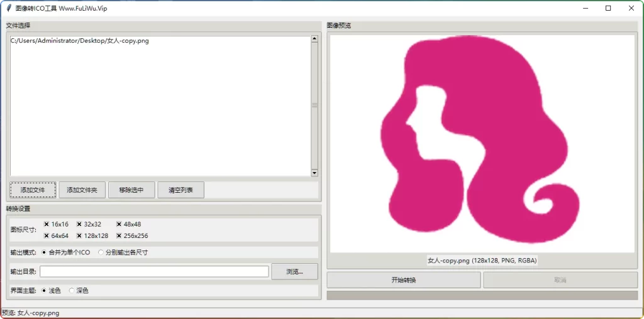Screen dimensions: 644x319
Task: Toggle the 32x32 icon size checkbox
Action: 89,224
